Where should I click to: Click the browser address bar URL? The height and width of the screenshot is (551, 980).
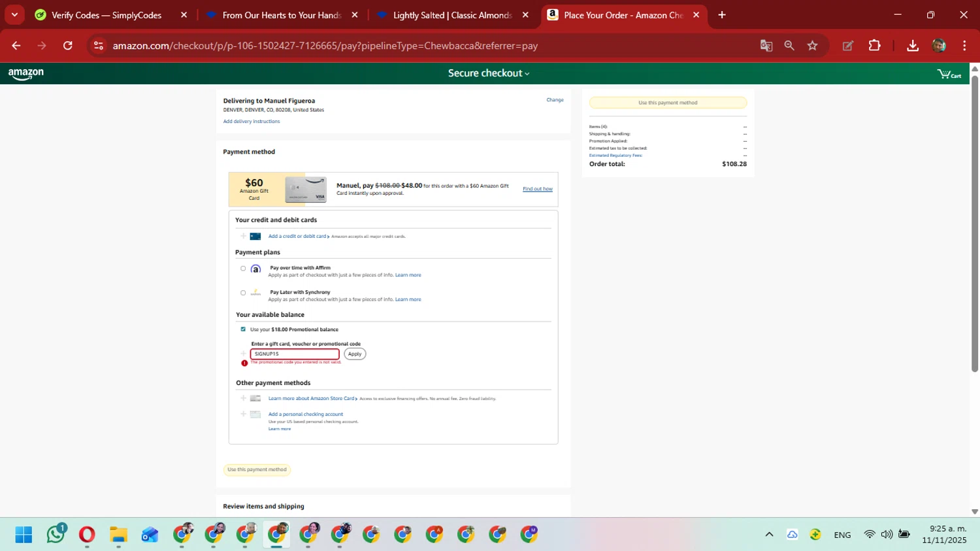tap(325, 46)
